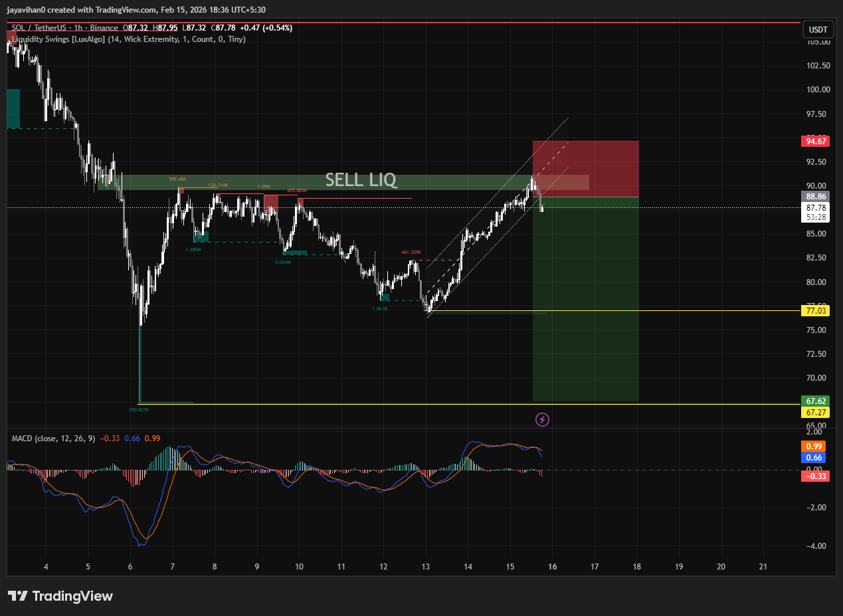The image size is (843, 616).
Task: Click the red MACD histogram label -0.33
Action: pos(816,476)
